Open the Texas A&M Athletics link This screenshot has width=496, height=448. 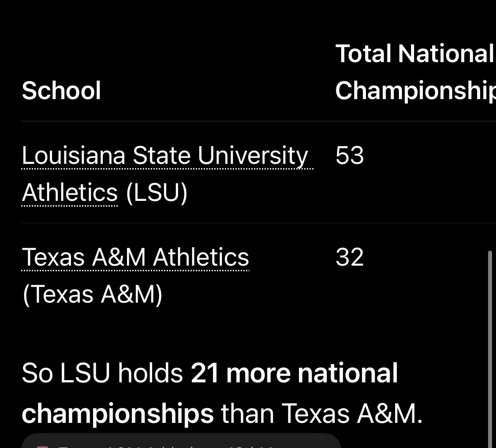pos(135,257)
